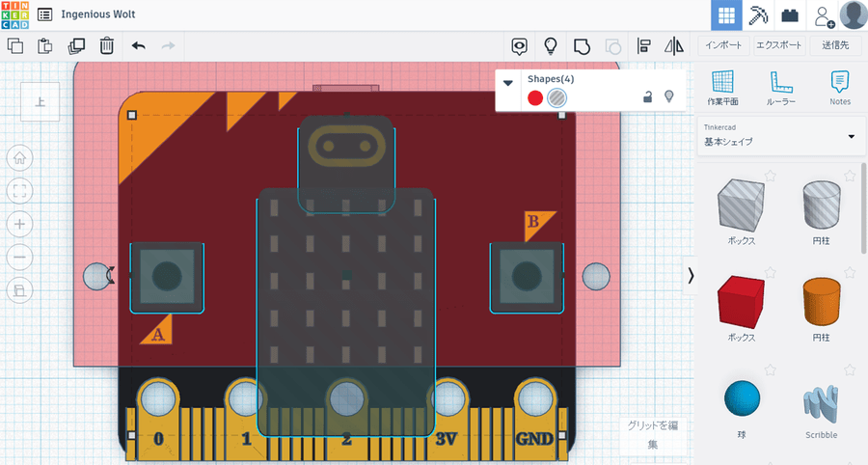
Task: Click the Tinkercad logo
Action: [x=14, y=14]
